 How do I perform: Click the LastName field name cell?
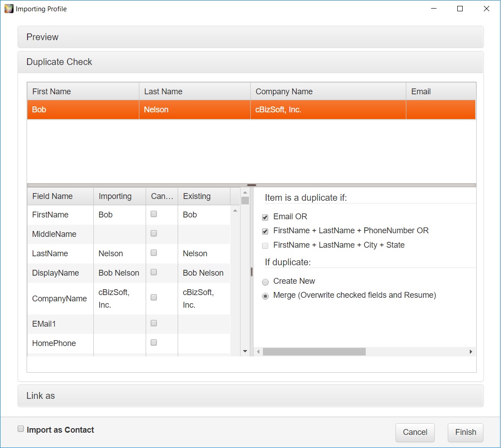[x=60, y=254]
